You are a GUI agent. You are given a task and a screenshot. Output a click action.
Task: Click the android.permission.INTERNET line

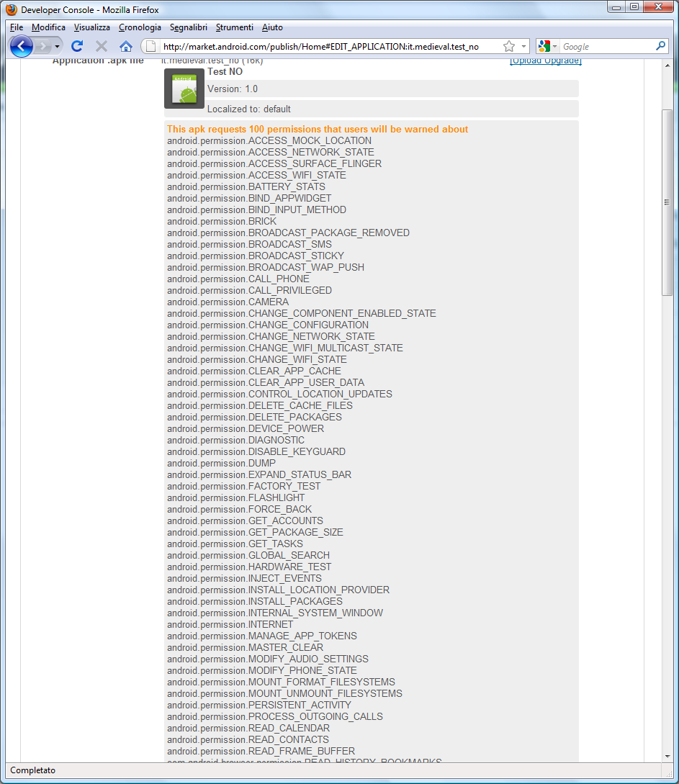[x=230, y=624]
